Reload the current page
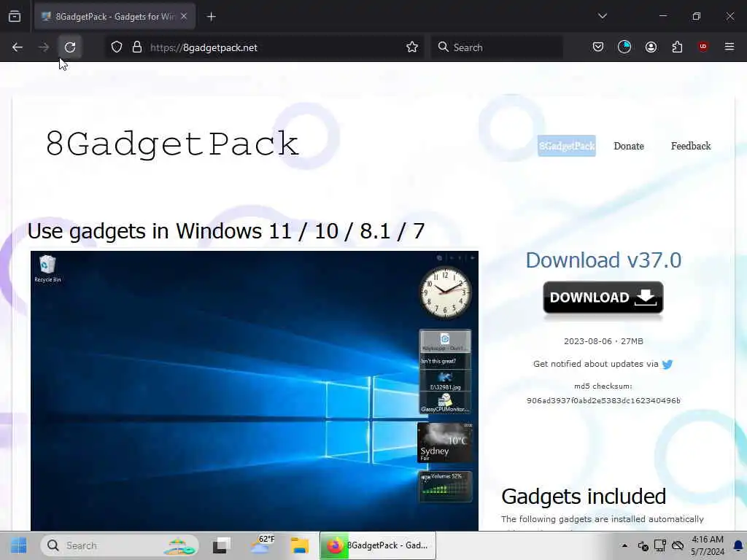The width and height of the screenshot is (747, 560). tap(70, 47)
